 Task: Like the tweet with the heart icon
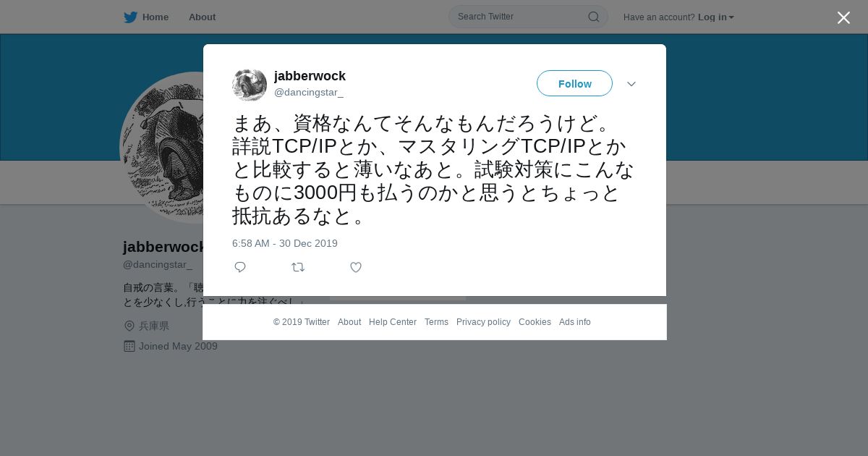pos(356,267)
